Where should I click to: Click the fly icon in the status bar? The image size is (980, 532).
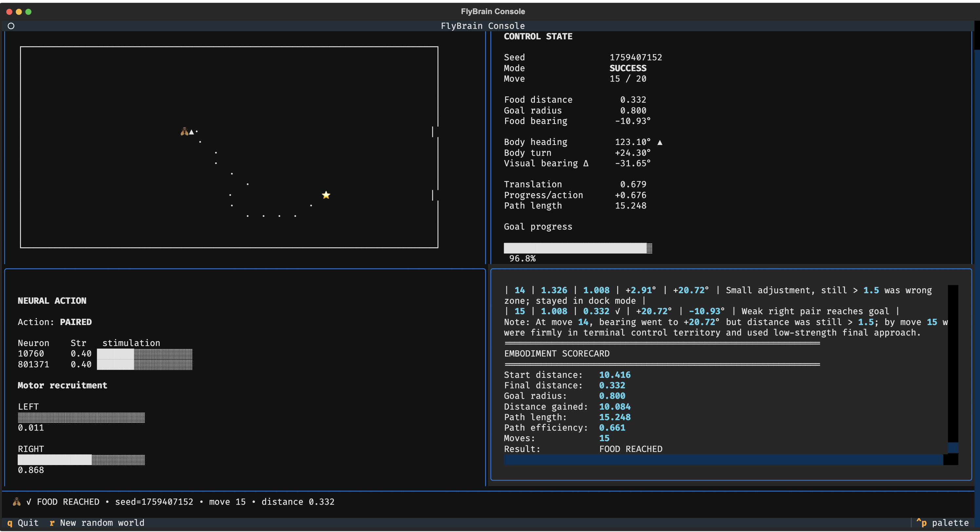[x=16, y=501]
